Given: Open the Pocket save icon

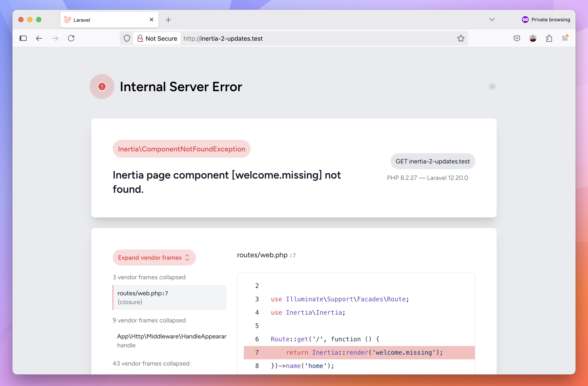Looking at the screenshot, I should click(517, 38).
